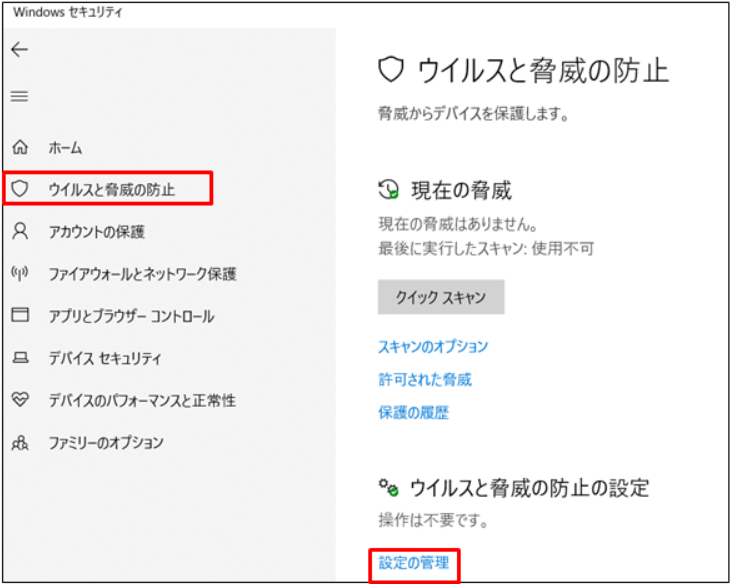This screenshot has height=584, width=732.
Task: Open アカウントの保護 page
Action: pyautogui.click(x=97, y=232)
